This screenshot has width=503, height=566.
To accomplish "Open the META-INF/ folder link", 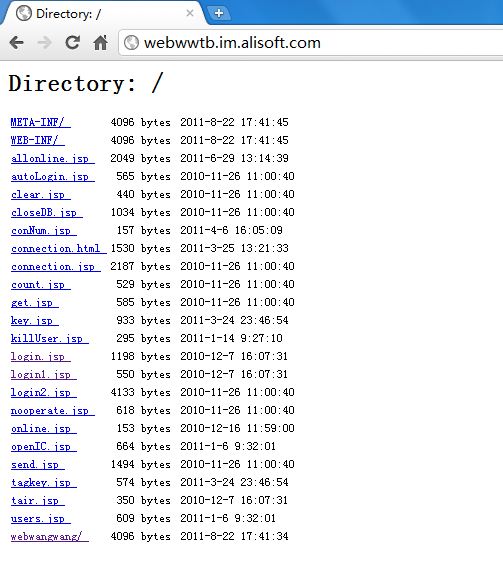I will point(40,122).
